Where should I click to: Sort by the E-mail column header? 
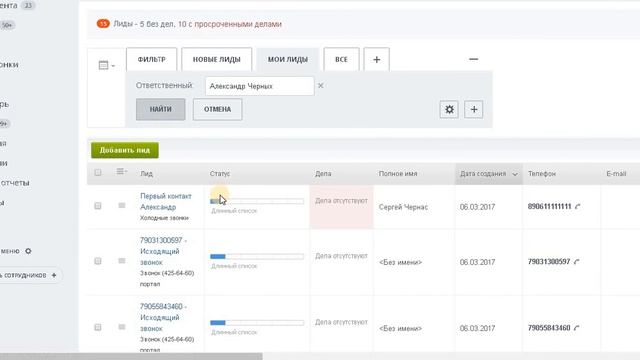[x=616, y=173]
